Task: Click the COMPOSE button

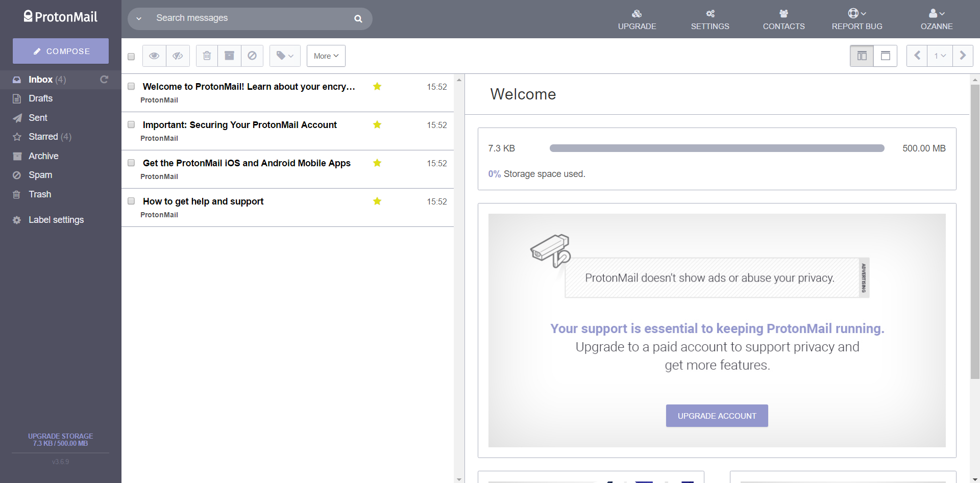Action: pos(60,51)
